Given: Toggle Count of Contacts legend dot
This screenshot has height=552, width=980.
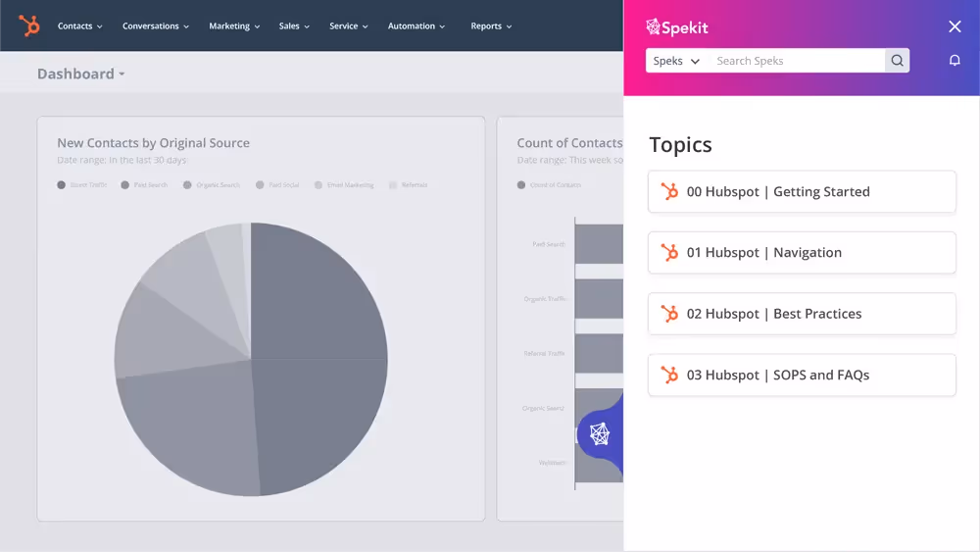Looking at the screenshot, I should [521, 185].
